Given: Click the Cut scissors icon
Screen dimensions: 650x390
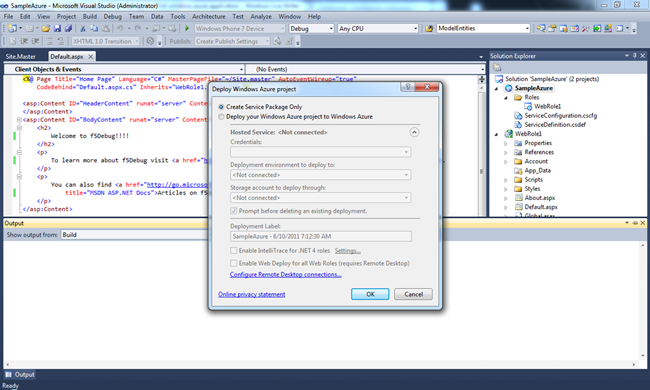Looking at the screenshot, I should coord(83,29).
